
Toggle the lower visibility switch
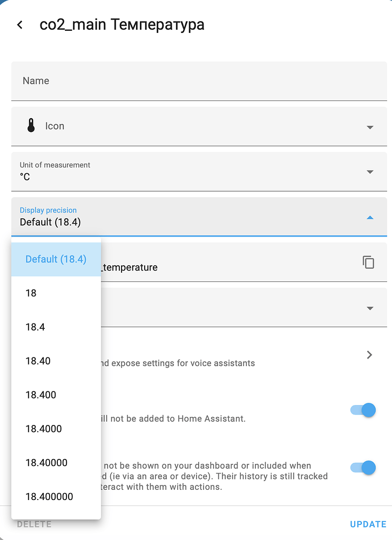pyautogui.click(x=363, y=468)
